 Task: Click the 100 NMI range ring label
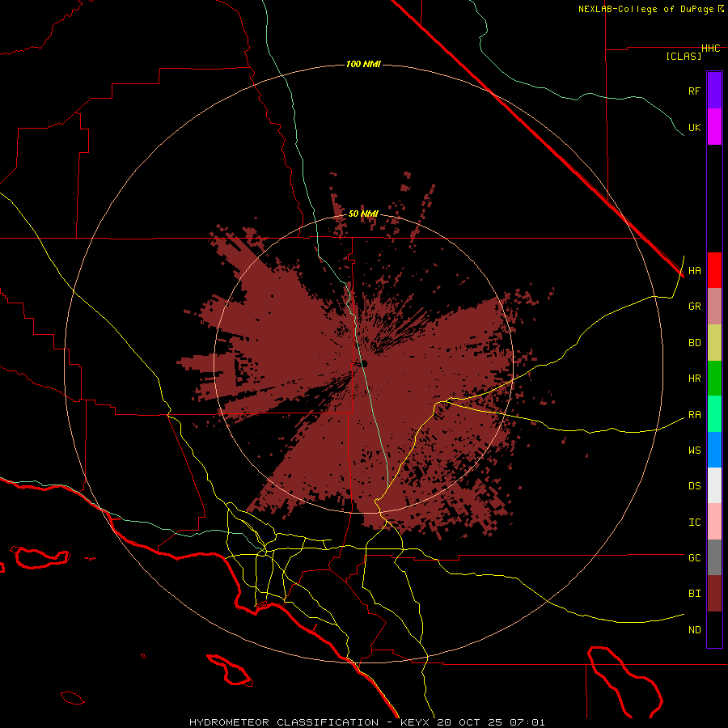coord(363,64)
